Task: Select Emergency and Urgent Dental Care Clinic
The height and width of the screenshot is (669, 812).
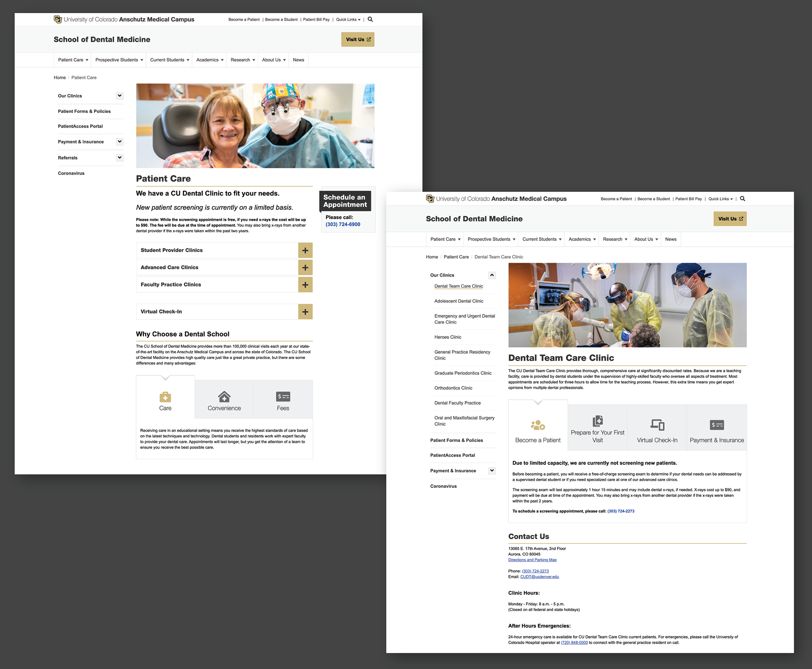Action: (x=464, y=319)
